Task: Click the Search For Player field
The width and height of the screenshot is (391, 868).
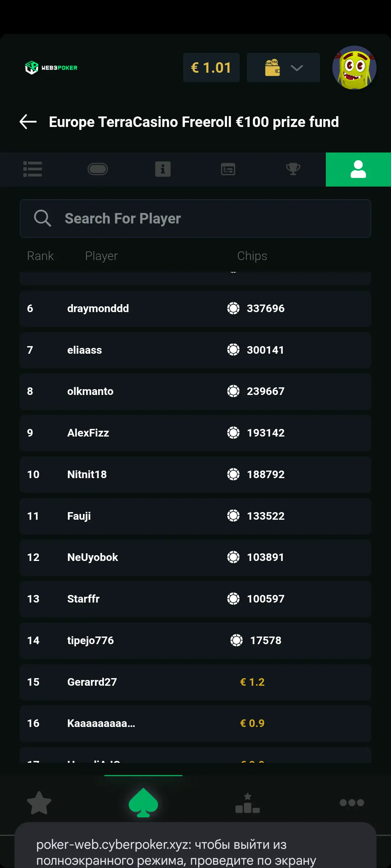Action: [x=195, y=218]
